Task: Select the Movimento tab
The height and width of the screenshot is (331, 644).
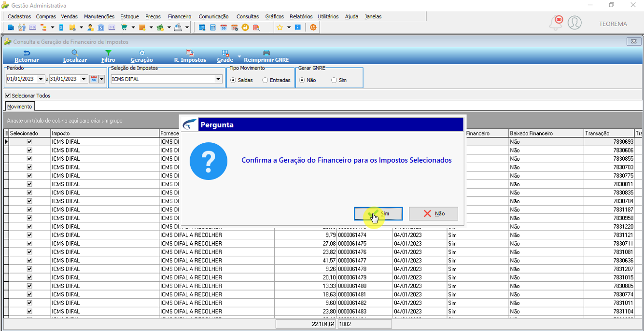Action: (x=20, y=106)
